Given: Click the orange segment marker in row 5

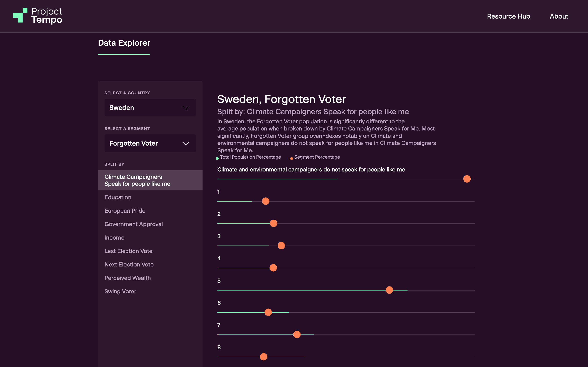Looking at the screenshot, I should coord(389,290).
